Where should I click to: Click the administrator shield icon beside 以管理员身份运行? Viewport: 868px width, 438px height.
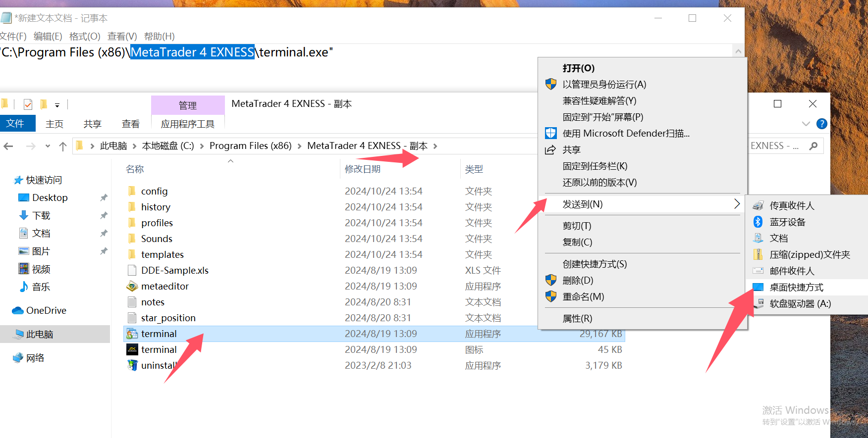pos(551,84)
